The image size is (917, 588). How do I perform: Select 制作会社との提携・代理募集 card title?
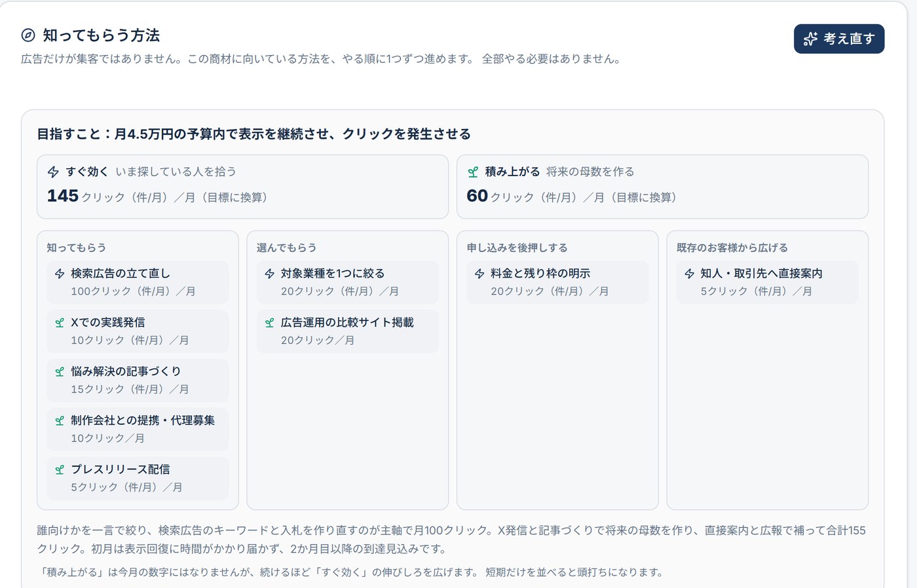[x=143, y=420]
